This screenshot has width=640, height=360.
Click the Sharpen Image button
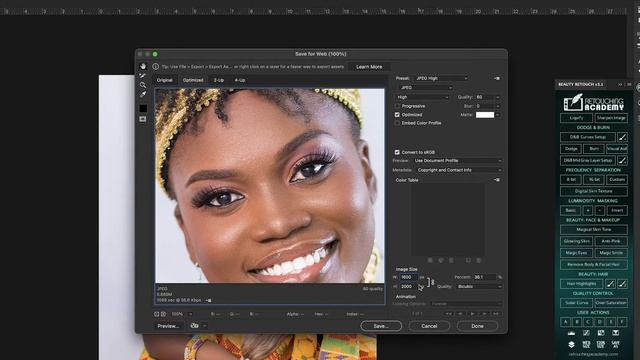(x=611, y=118)
